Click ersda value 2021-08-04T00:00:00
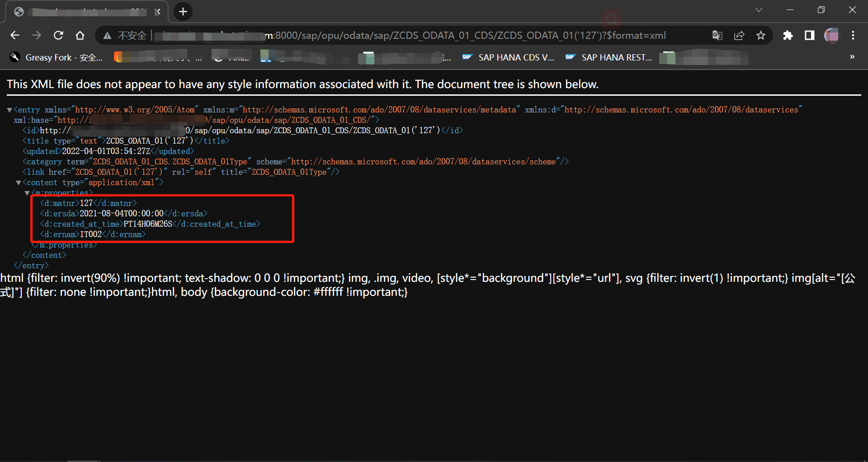The height and width of the screenshot is (462, 868). coord(122,214)
